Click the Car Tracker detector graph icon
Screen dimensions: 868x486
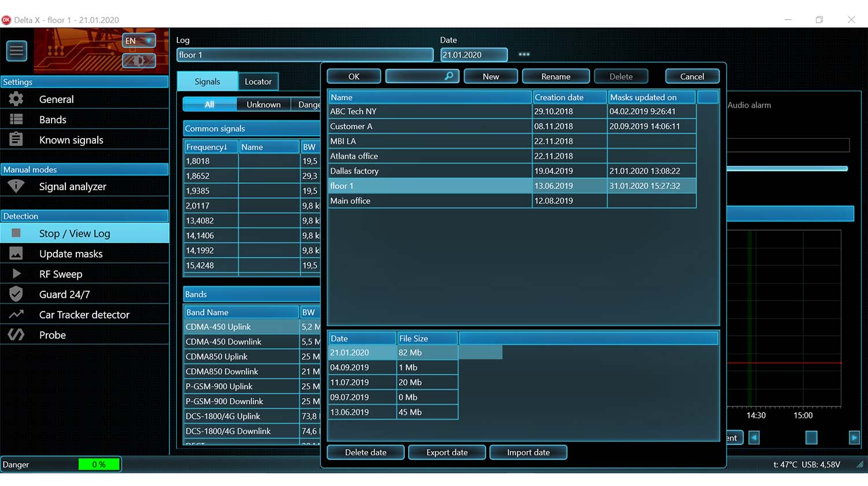tap(16, 314)
